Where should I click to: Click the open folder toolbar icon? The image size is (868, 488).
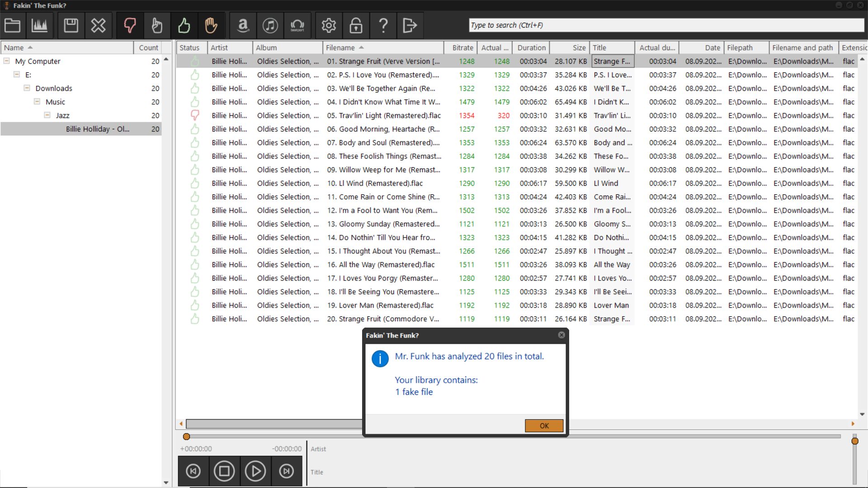[x=13, y=25]
